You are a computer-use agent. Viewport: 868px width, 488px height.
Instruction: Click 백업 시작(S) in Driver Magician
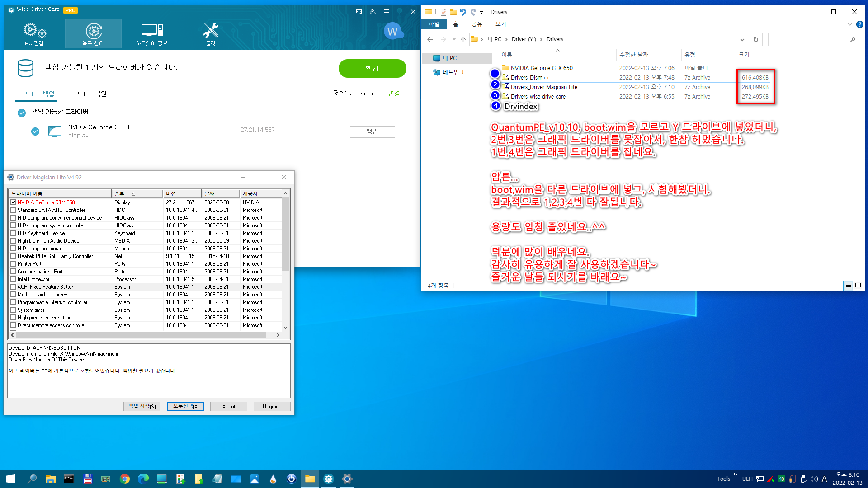[142, 407]
